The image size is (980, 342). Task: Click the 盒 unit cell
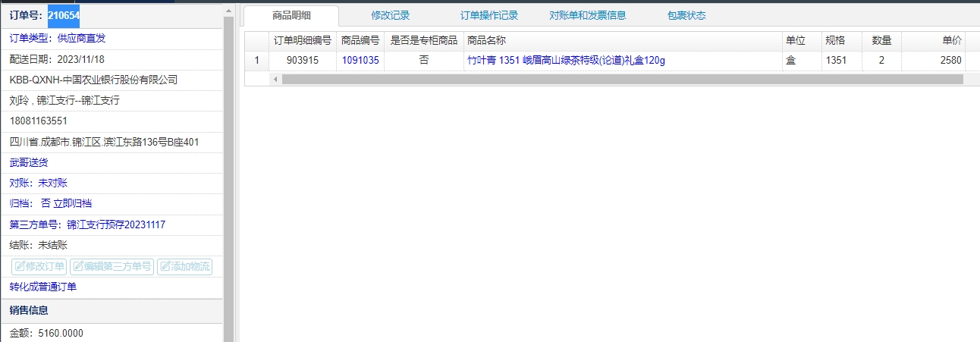coord(802,61)
